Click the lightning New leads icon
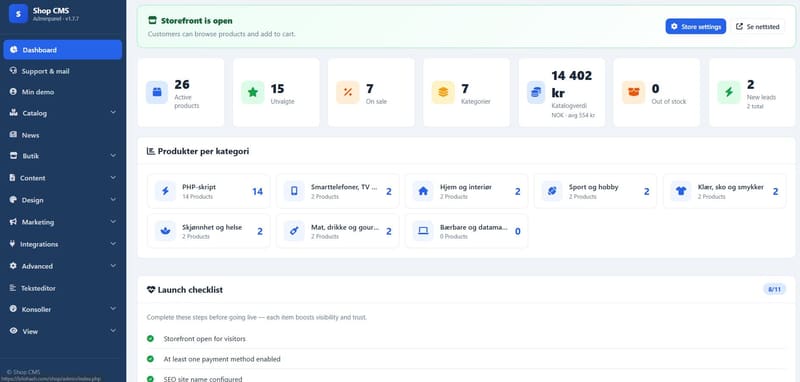This screenshot has width=800, height=382. pos(729,92)
